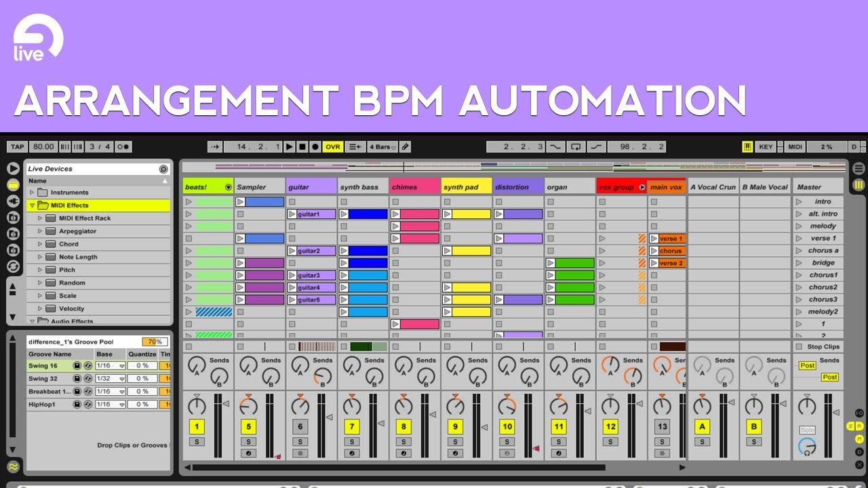
Task: Click the Groove Name column header
Action: pos(60,354)
